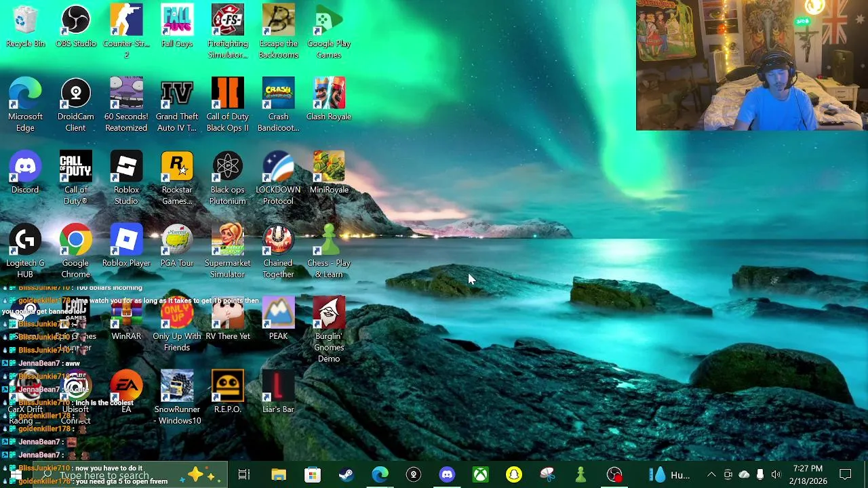The height and width of the screenshot is (488, 868).
Task: Click the DroidCam taskbar icon
Action: [x=413, y=474]
